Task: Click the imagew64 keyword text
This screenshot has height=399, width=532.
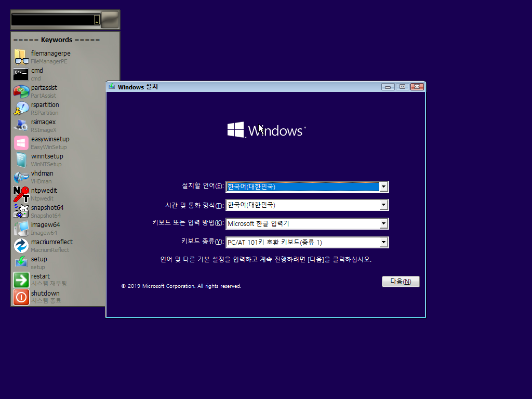Action: point(46,224)
